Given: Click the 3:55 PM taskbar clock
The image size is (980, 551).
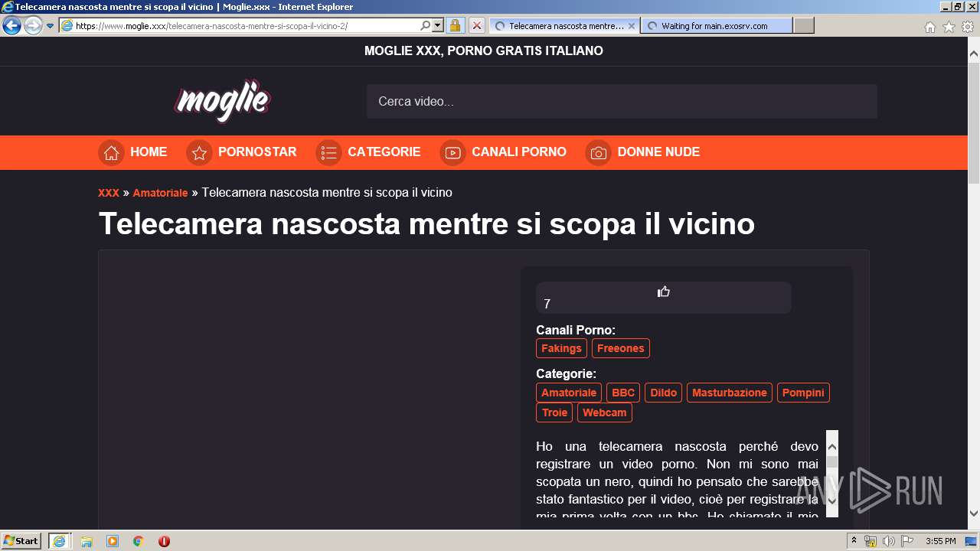Looking at the screenshot, I should 940,541.
